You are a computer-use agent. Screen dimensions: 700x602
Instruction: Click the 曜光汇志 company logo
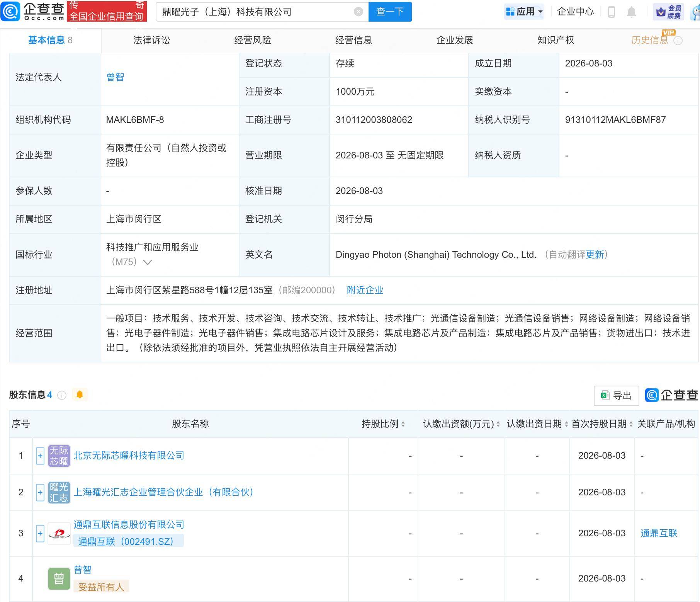[59, 493]
